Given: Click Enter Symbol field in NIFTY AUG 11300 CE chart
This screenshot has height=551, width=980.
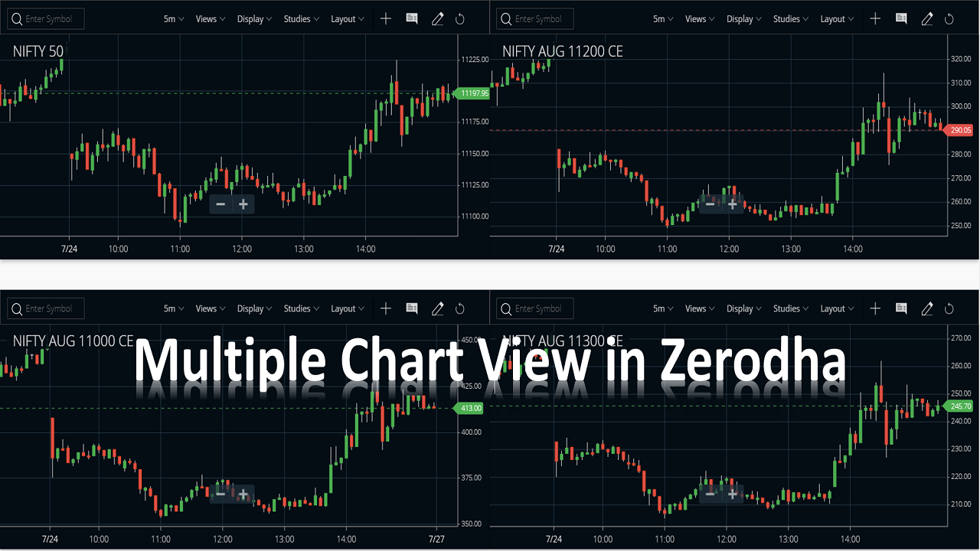Looking at the screenshot, I should [x=535, y=308].
